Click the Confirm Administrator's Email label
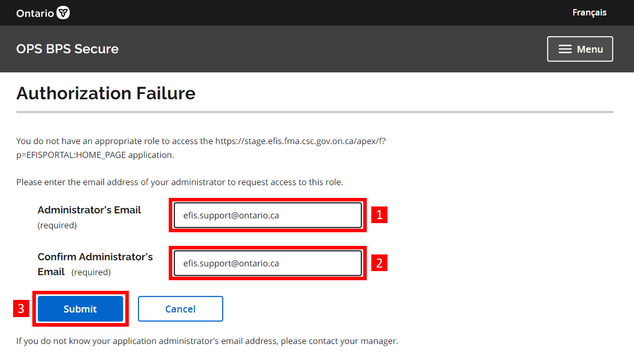 click(x=95, y=257)
